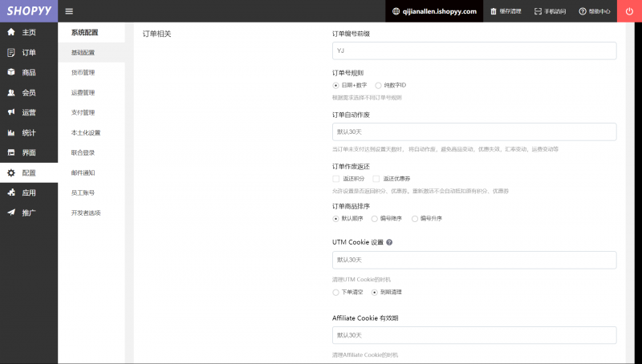Click the 手机访问 scan icon
The image size is (642, 364).
[538, 11]
